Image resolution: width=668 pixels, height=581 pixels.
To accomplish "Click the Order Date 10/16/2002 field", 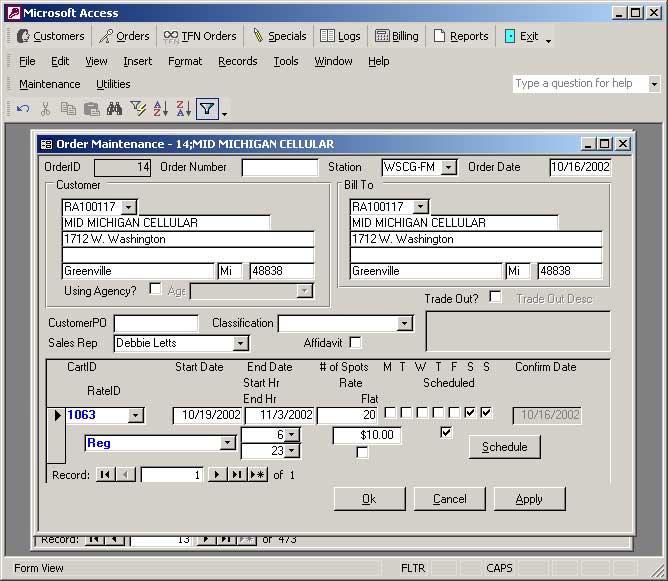I will coord(580,167).
